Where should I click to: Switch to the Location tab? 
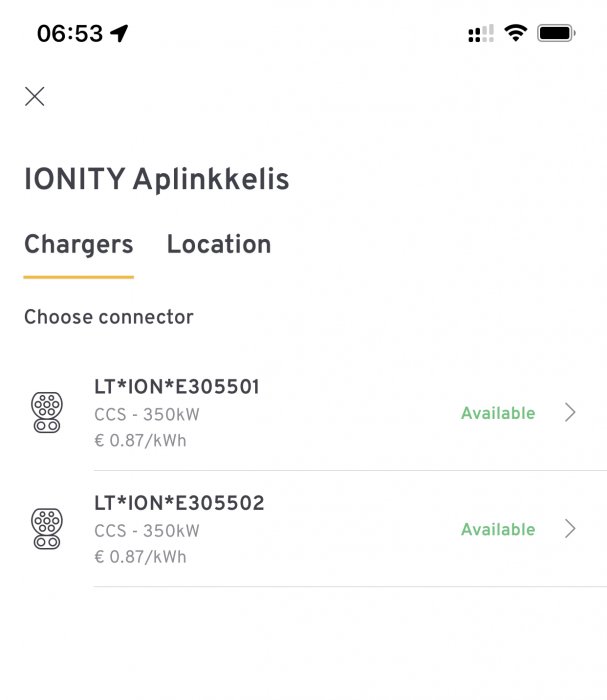point(218,244)
